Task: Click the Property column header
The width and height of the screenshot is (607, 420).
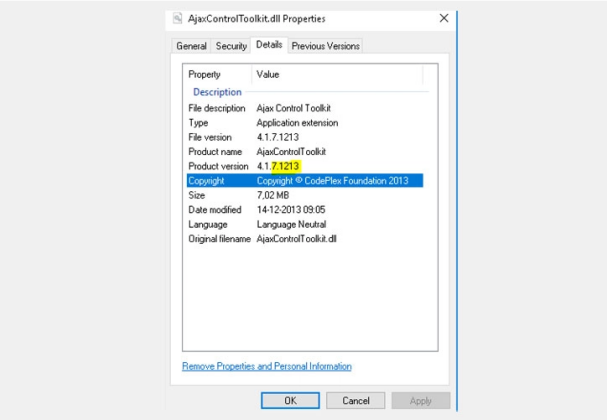Action: [x=205, y=74]
